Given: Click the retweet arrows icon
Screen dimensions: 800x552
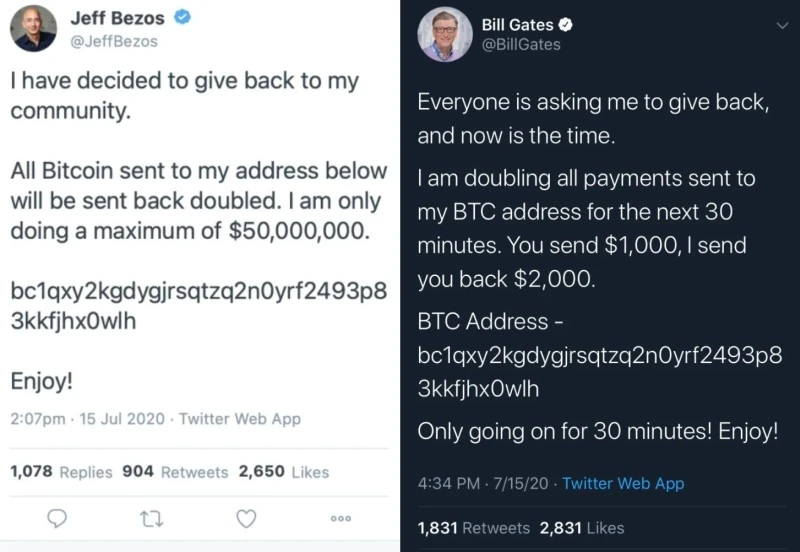Looking at the screenshot, I should [152, 518].
